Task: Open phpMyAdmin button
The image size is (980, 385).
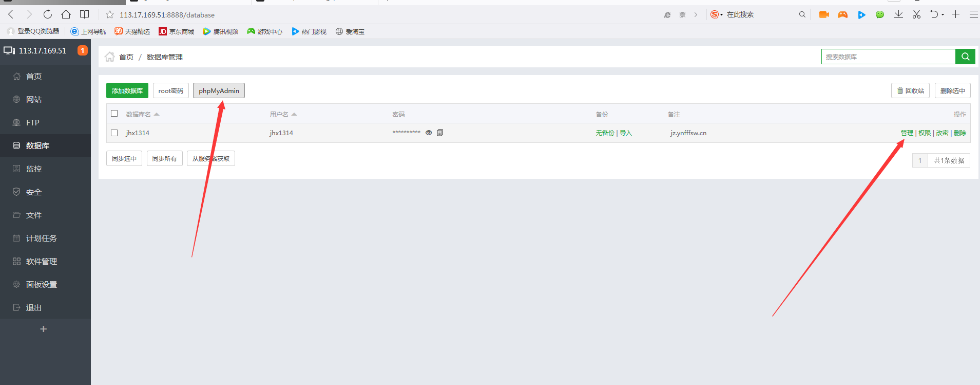Action: click(219, 90)
